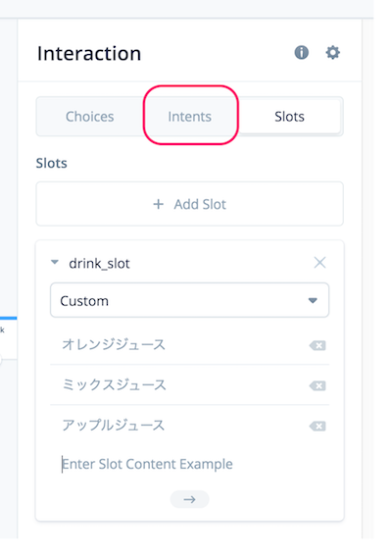Click the Add Slot button
This screenshot has height=557, width=392.
click(x=189, y=204)
